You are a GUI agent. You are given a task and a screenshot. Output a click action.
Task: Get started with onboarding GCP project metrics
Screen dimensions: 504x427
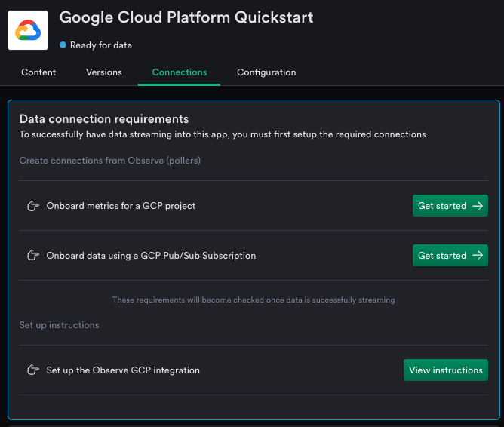pos(450,206)
